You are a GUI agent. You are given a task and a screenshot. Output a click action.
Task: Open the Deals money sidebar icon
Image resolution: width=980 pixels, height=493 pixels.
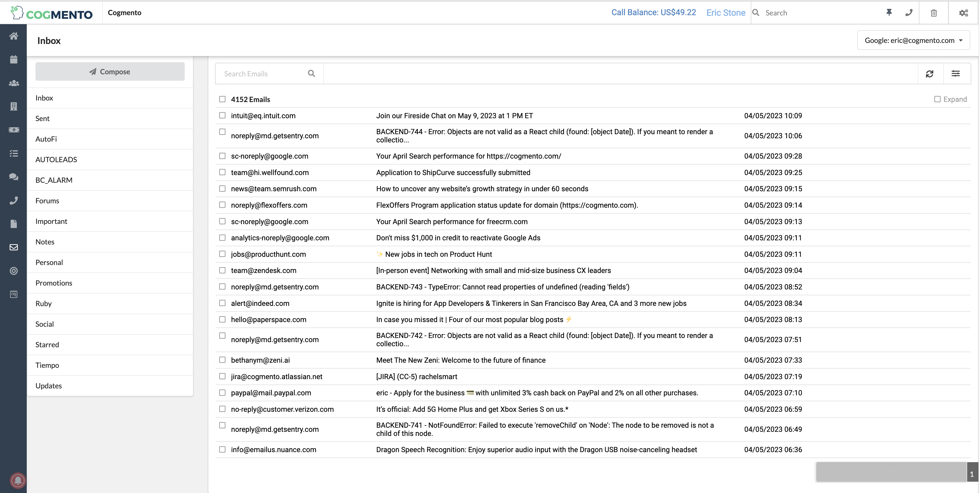(x=14, y=130)
